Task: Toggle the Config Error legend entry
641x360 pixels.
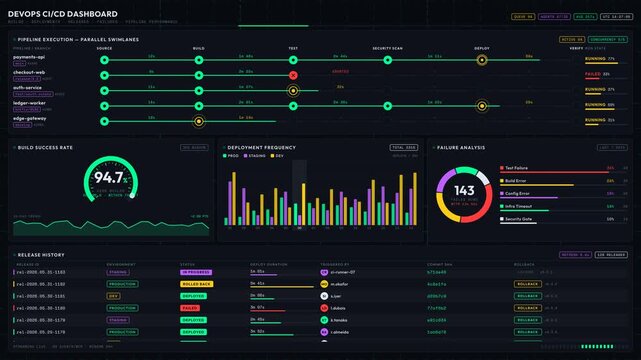Action: pos(514,193)
